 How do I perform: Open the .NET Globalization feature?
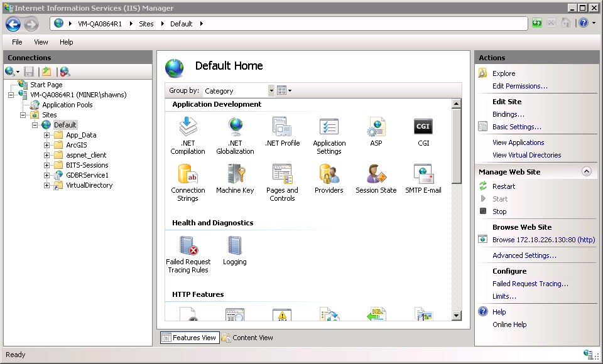235,136
